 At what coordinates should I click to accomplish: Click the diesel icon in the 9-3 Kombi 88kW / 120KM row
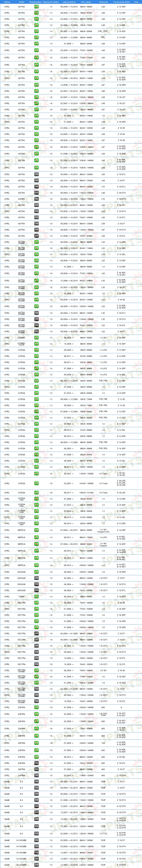[x=36, y=840]
